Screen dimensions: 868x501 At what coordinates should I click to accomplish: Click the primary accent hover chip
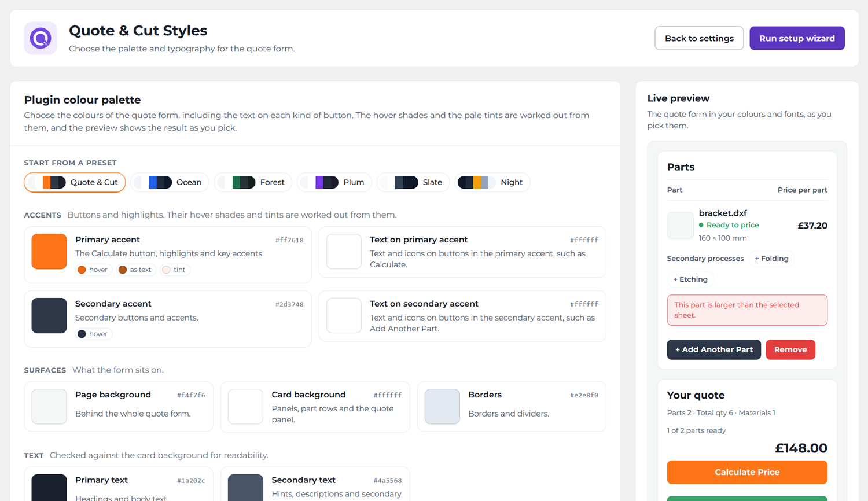tap(93, 270)
